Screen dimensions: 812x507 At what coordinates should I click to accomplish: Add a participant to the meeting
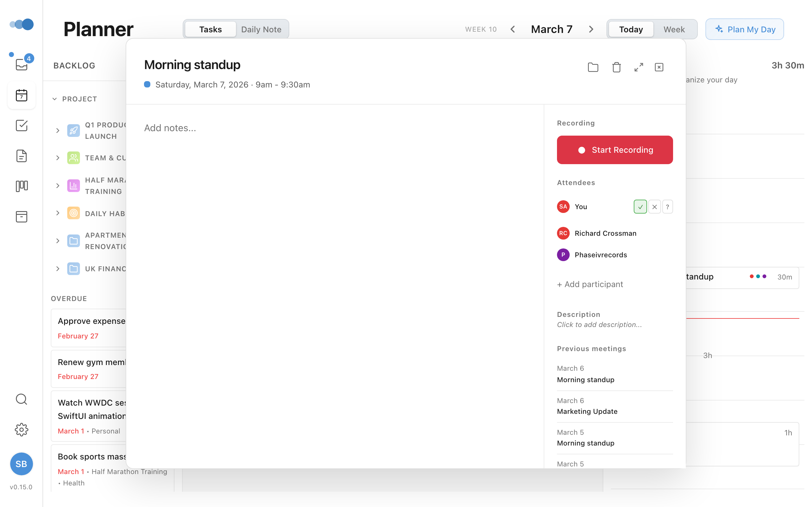[590, 284]
